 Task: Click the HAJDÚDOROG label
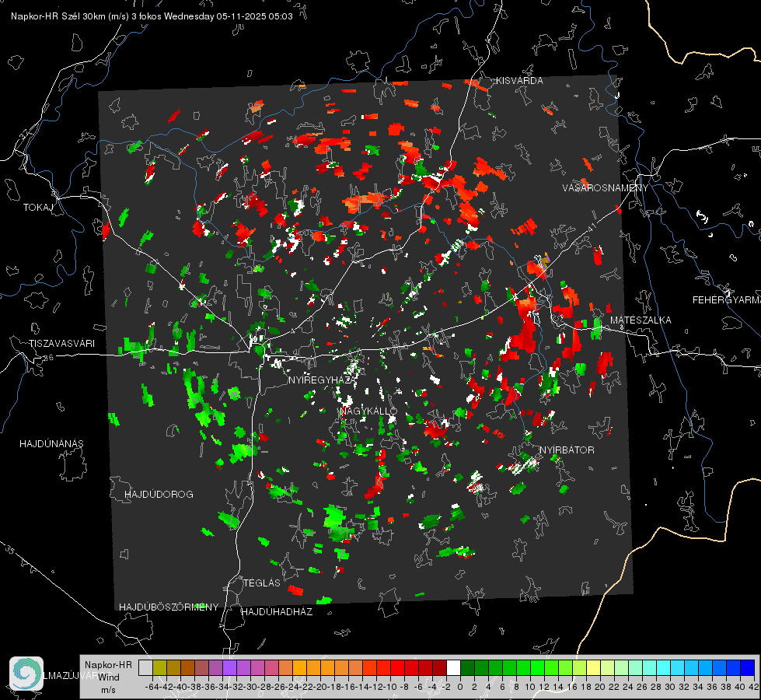159,495
